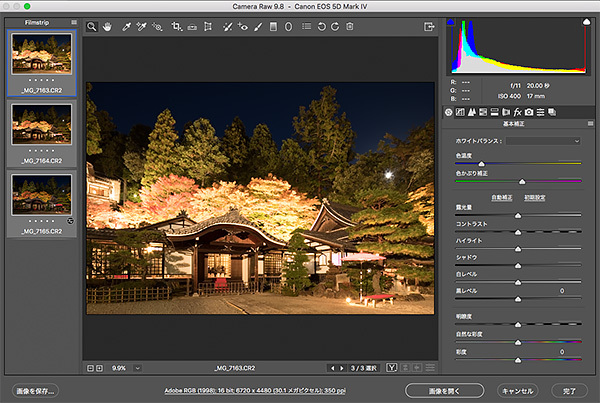Screen dimensions: 600x403
Task: Toggle shadow clipping warning in histogram
Action: (450, 22)
